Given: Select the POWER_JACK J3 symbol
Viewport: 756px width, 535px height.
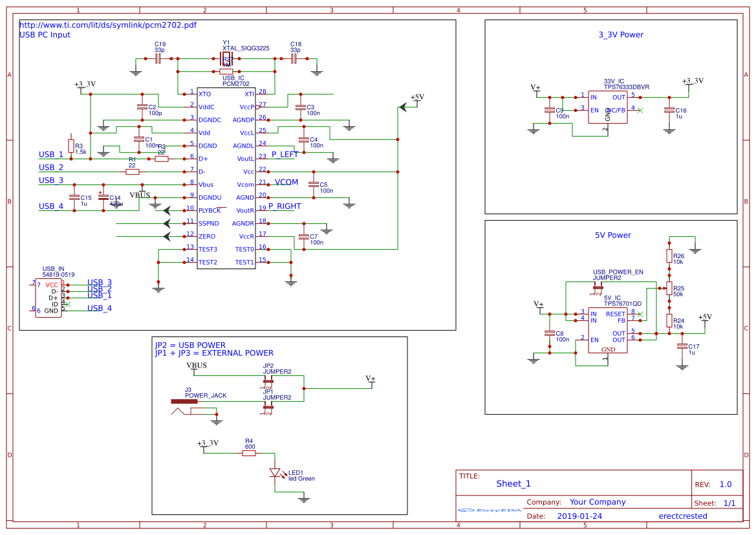Looking at the screenshot, I should click(184, 402).
